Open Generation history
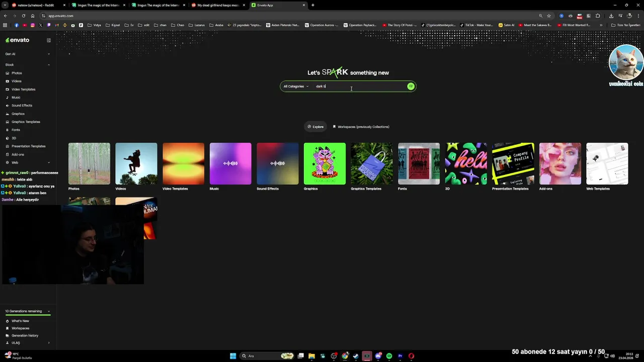644x362 pixels. (x=22, y=335)
